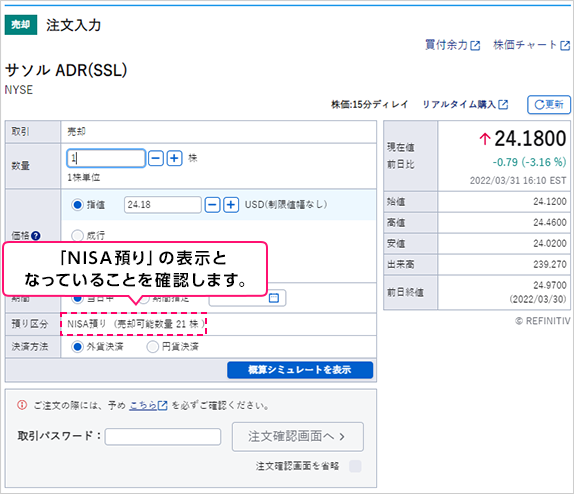Screen dimensions: 574x494
Task: Open the リアルタイム購入 link
Action: point(465,104)
